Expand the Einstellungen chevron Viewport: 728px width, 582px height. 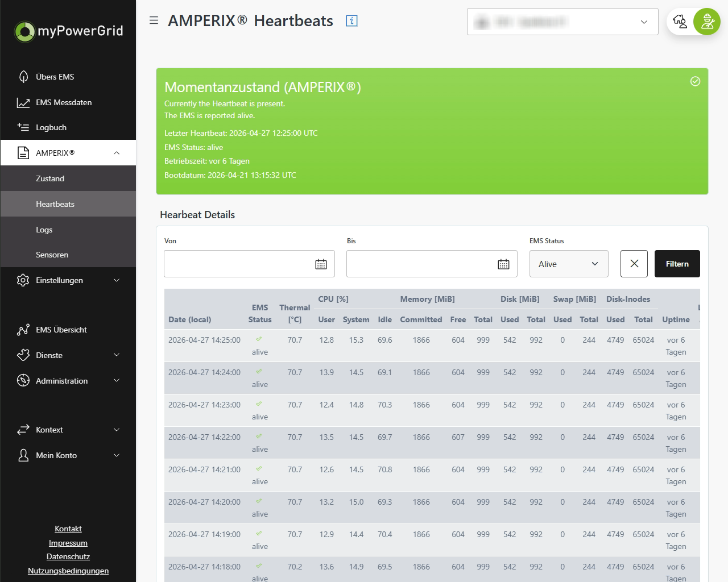[117, 280]
